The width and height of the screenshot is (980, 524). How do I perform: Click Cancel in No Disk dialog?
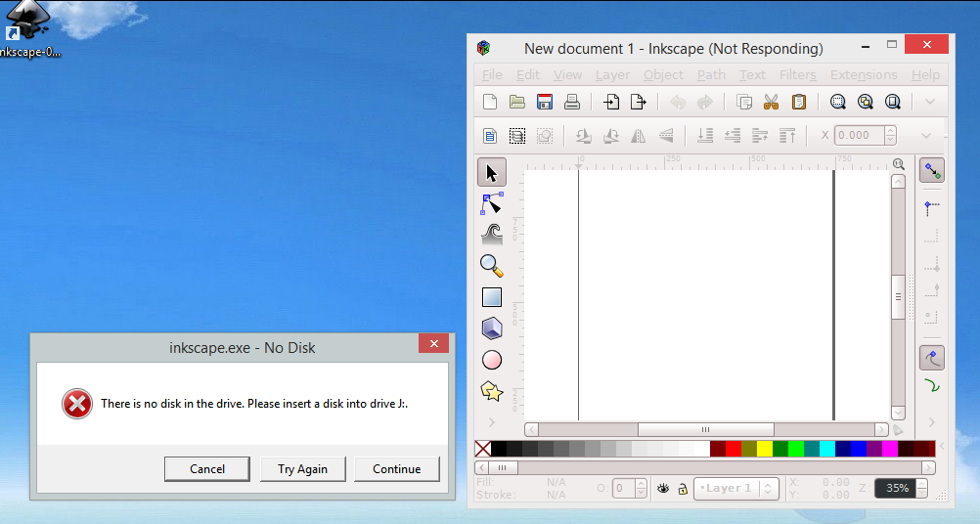click(x=207, y=469)
